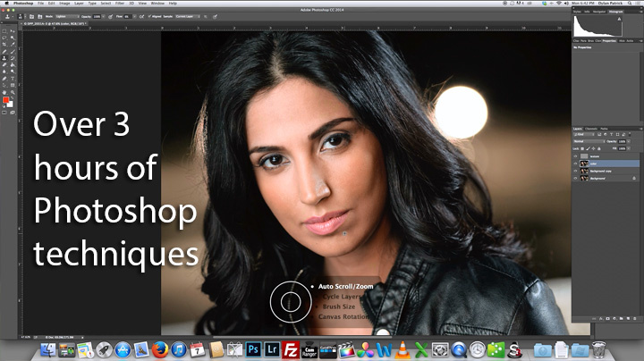644x361 pixels.
Task: Switch to the Channels tab
Action: pos(591,129)
